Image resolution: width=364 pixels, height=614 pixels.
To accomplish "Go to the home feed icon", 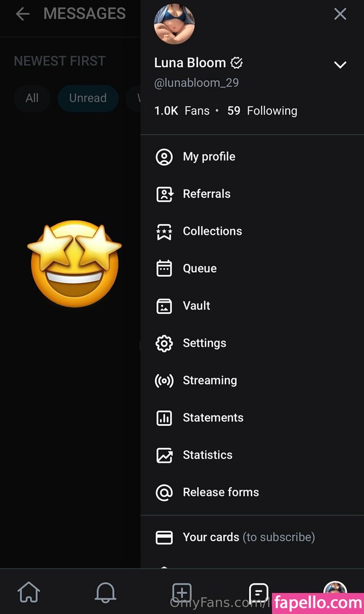I will pos(29,592).
